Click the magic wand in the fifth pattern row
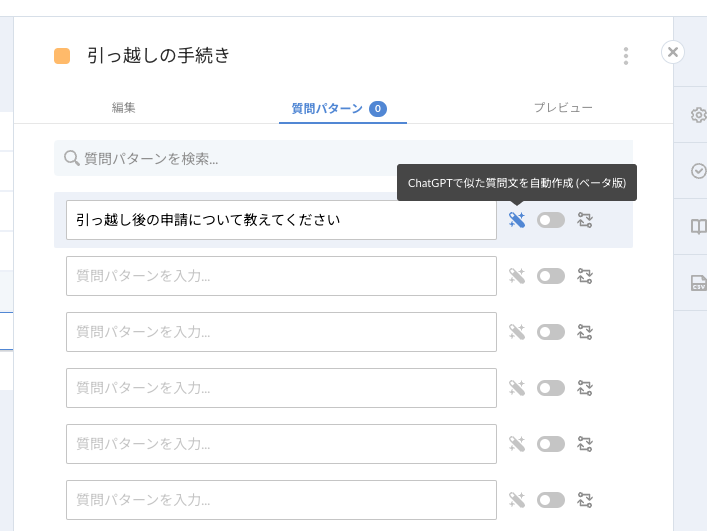Viewport: 707px width, 531px height. point(517,444)
